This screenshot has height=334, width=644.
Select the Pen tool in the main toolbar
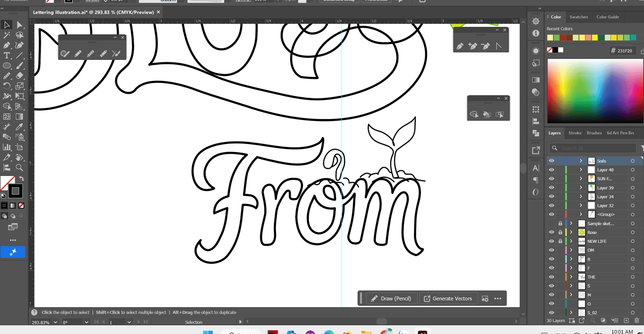pyautogui.click(x=7, y=45)
